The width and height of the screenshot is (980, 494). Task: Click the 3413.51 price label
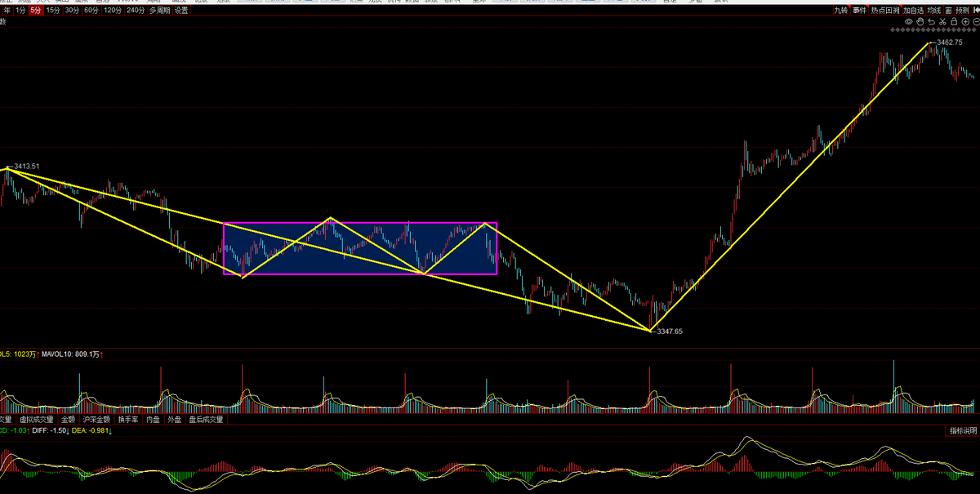[27, 167]
